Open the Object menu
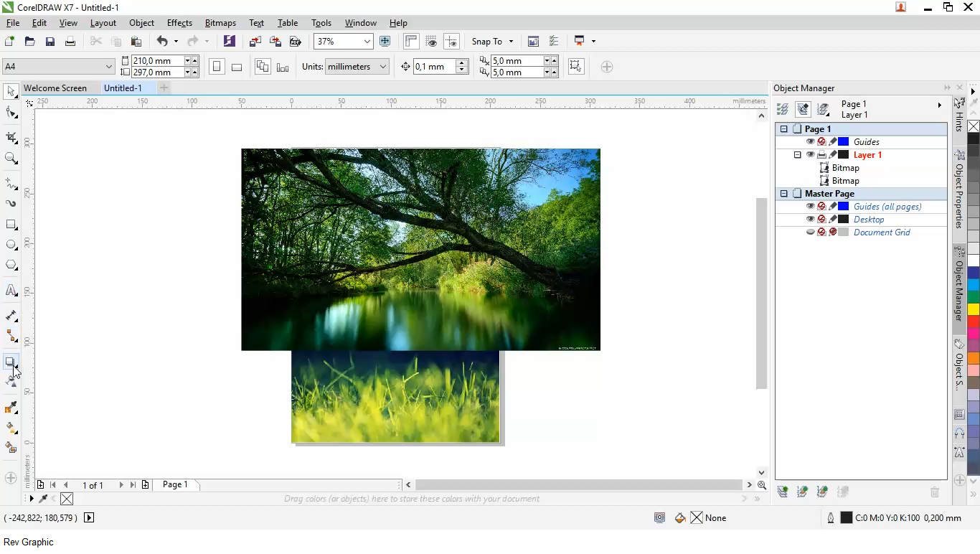980x554 pixels. [141, 23]
